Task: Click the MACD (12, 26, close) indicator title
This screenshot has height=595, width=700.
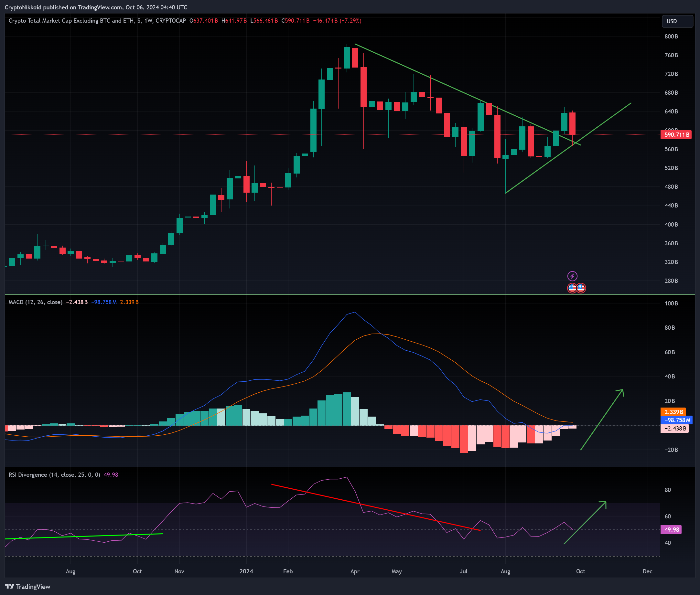Action: (x=36, y=302)
